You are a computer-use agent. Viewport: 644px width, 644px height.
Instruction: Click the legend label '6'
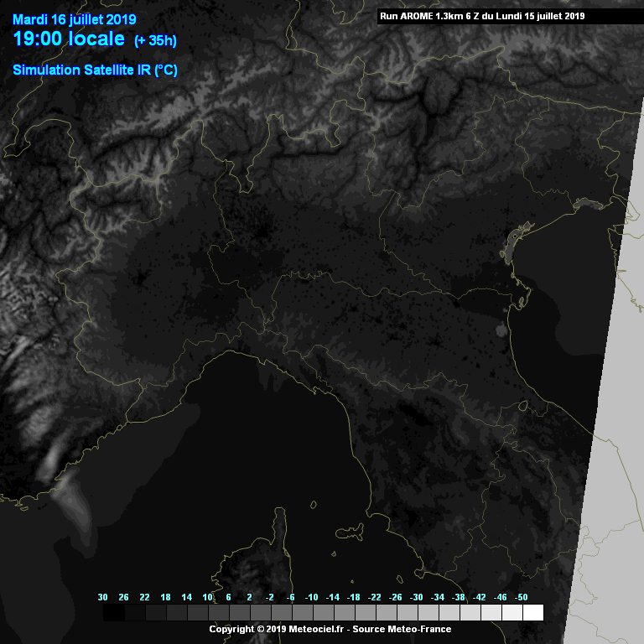click(228, 597)
